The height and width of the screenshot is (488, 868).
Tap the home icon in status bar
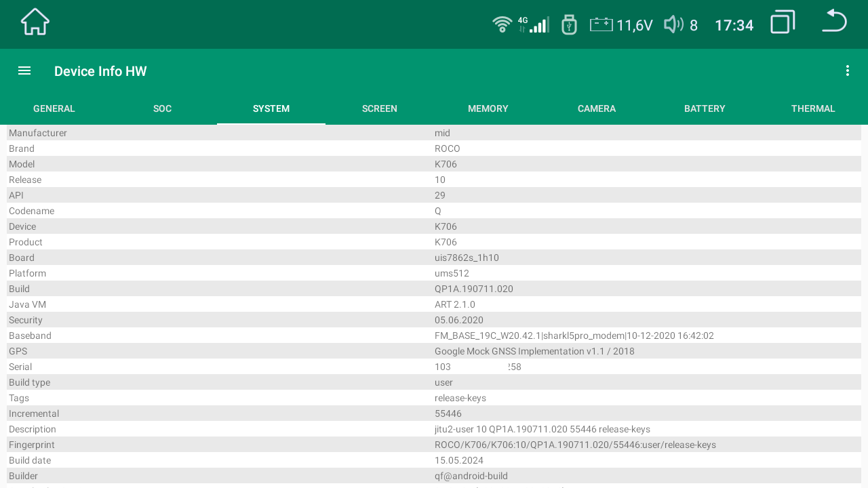coord(35,22)
